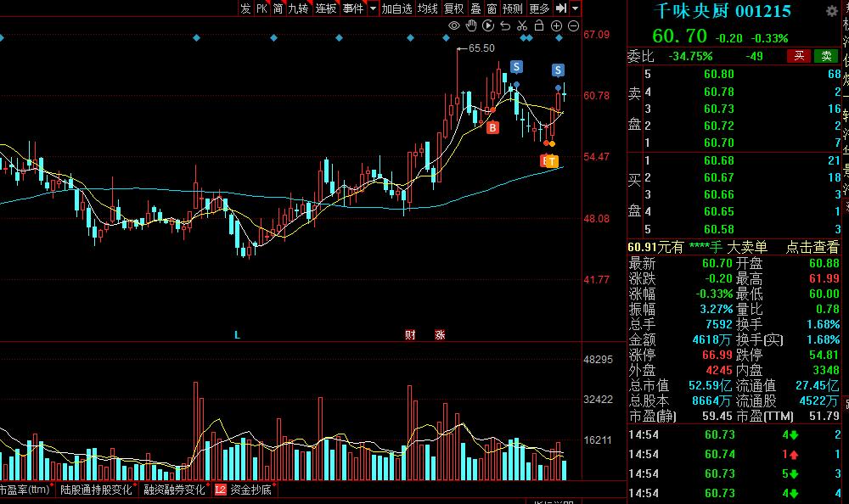This screenshot has width=849, height=504.
Task: Open the PK comparison tool
Action: [x=262, y=8]
